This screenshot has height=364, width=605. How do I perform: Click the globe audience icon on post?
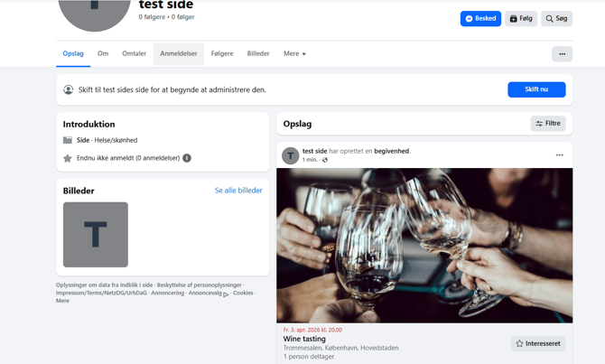325,160
